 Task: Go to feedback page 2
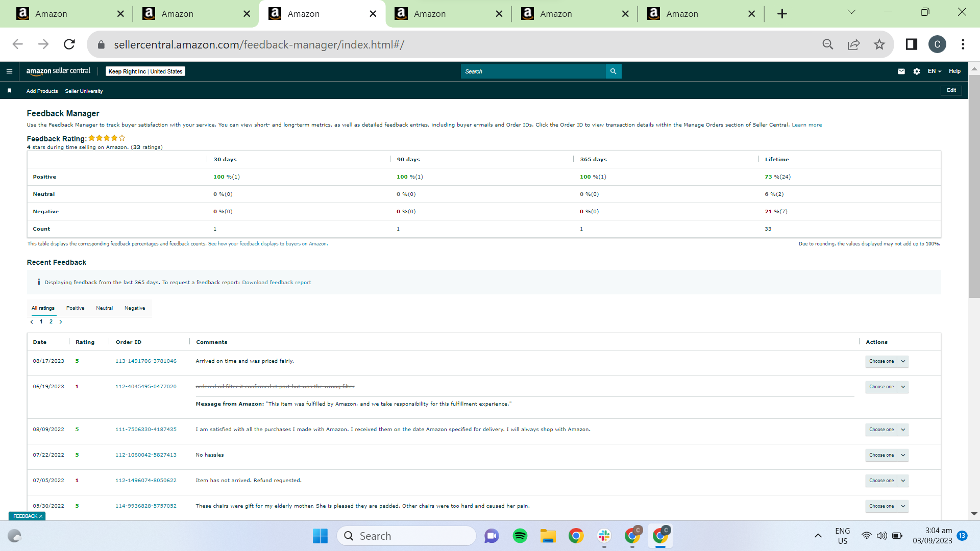[x=51, y=322]
